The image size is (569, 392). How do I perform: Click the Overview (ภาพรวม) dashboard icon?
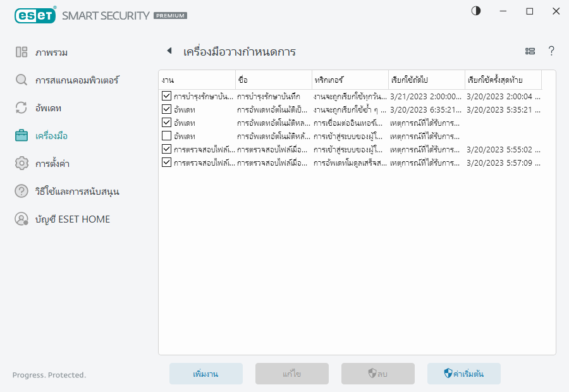click(21, 52)
